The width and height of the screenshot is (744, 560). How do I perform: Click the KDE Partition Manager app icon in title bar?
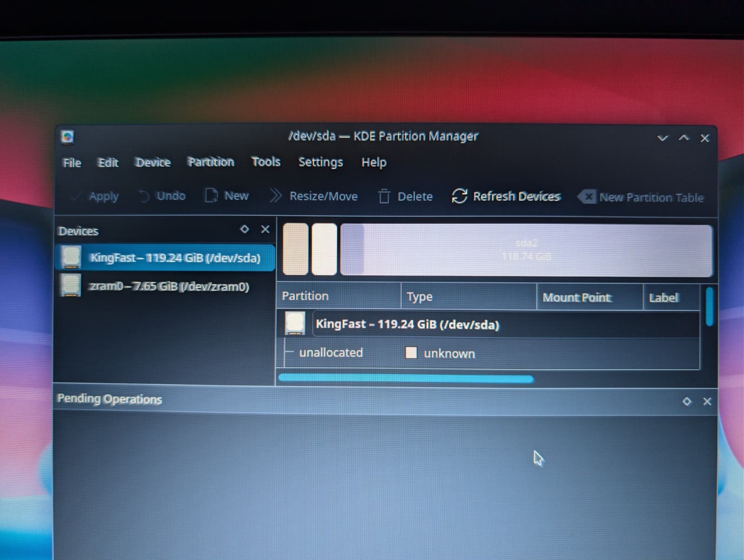tap(67, 137)
